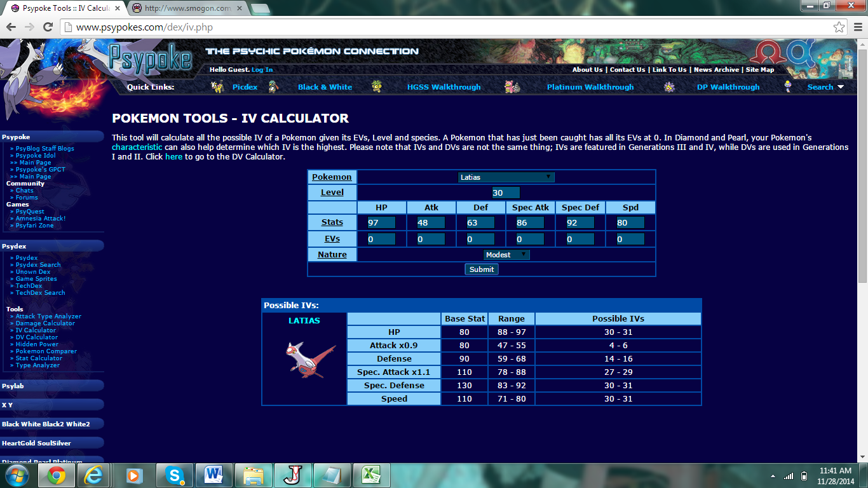Viewport: 868px width, 488px height.
Task: Open Platinum Walkthrough quick link
Action: coord(590,87)
